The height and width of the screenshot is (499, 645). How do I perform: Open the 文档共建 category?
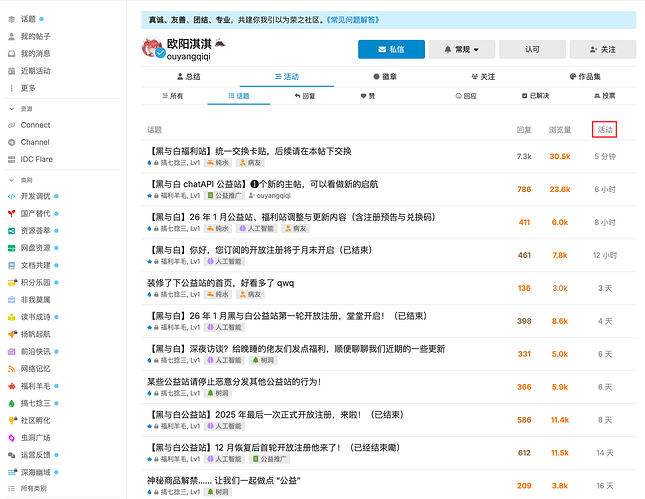[35, 265]
